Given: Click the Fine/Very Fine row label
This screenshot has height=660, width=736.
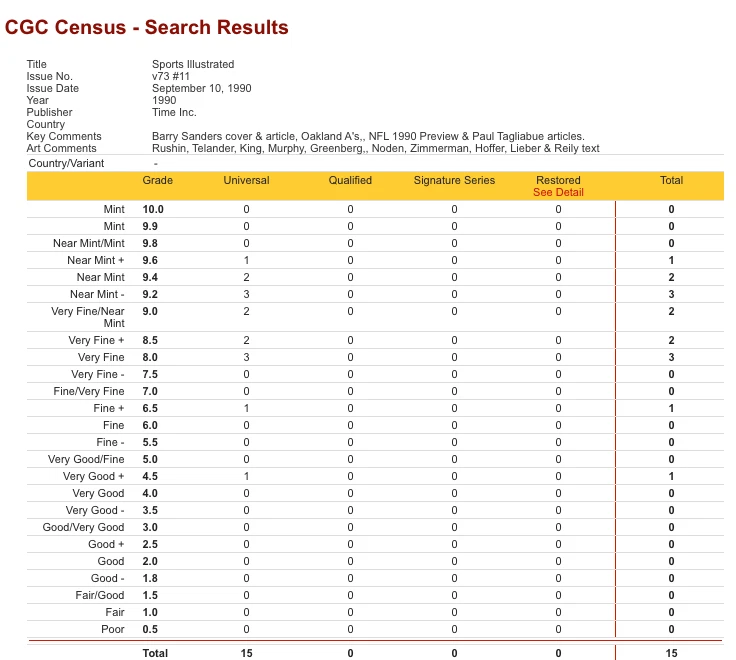Looking at the screenshot, I should (89, 391).
